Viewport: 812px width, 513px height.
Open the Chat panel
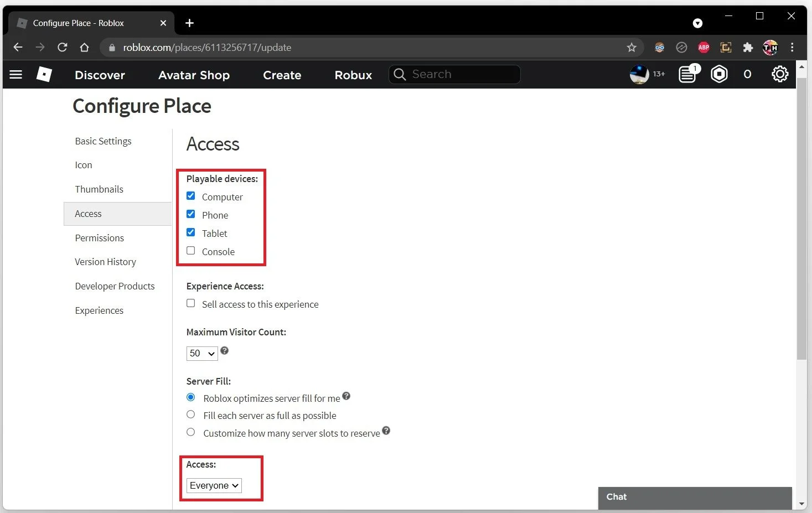(x=695, y=497)
